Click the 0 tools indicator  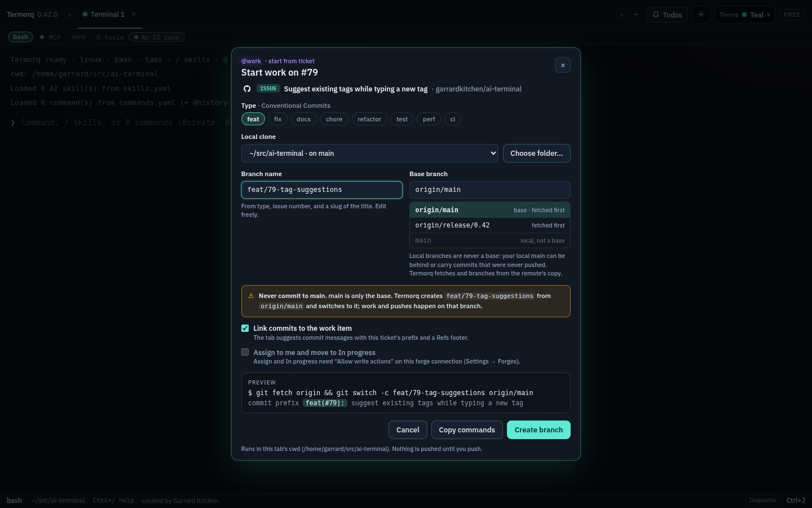click(110, 37)
